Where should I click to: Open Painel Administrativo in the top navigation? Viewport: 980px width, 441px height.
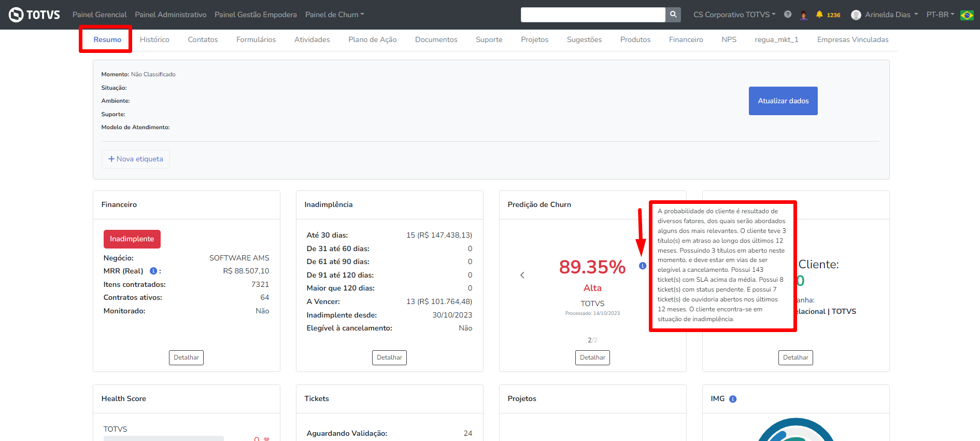click(171, 15)
